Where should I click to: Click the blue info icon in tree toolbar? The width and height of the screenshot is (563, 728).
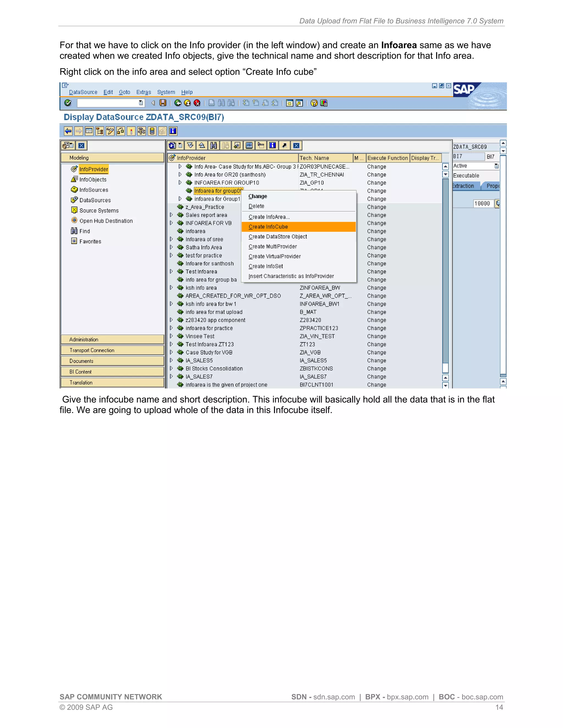coord(272,145)
